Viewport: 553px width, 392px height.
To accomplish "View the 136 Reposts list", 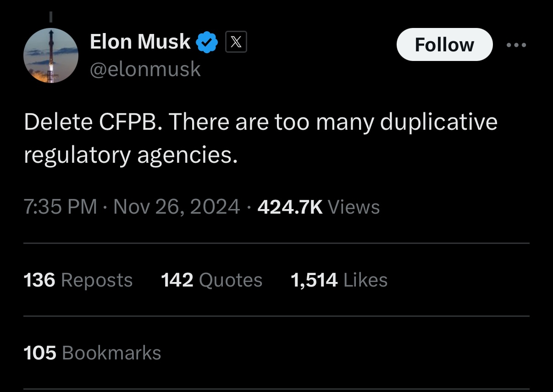I will (x=78, y=280).
